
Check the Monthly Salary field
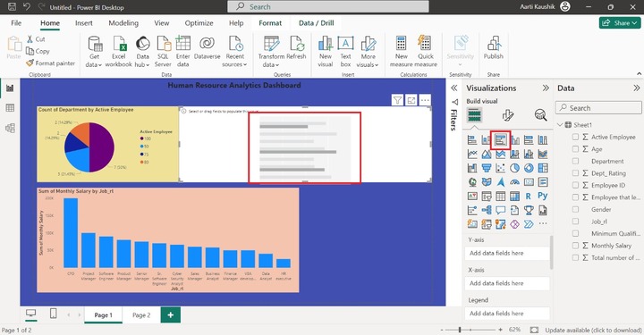[x=575, y=246]
